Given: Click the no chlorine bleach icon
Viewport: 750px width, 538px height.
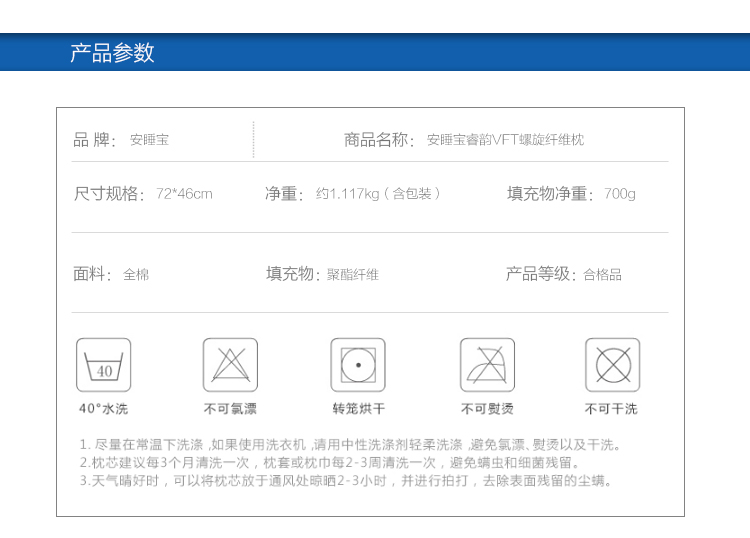Looking at the screenshot, I should 230,365.
